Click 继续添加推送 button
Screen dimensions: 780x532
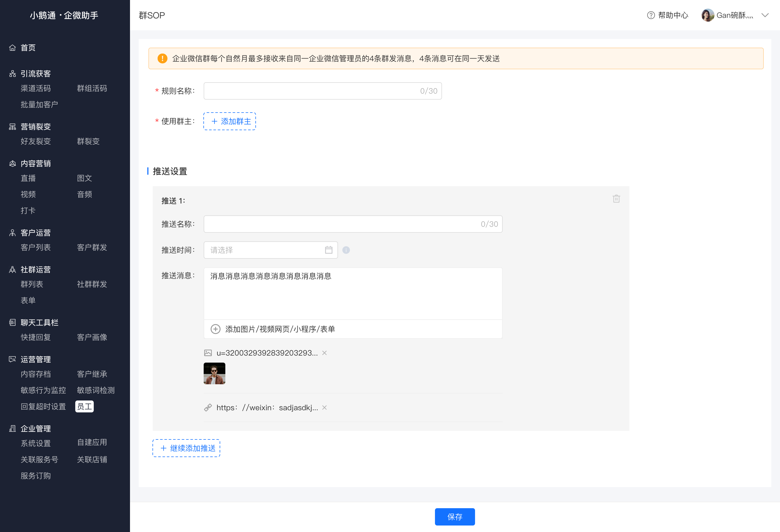[186, 448]
